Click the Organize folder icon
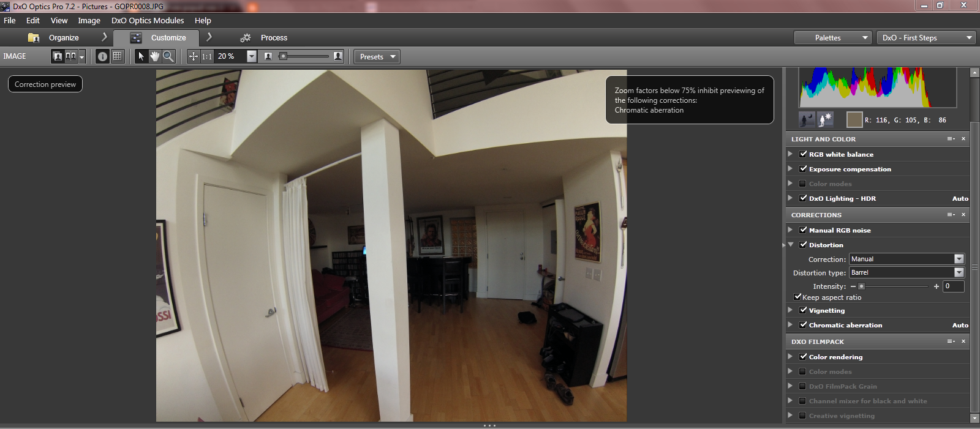The height and width of the screenshot is (429, 980). pyautogui.click(x=34, y=37)
